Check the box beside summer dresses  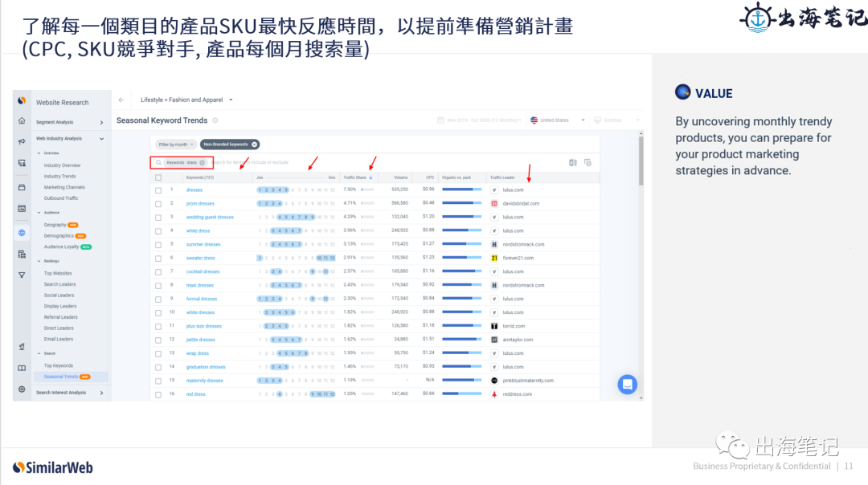[158, 245]
